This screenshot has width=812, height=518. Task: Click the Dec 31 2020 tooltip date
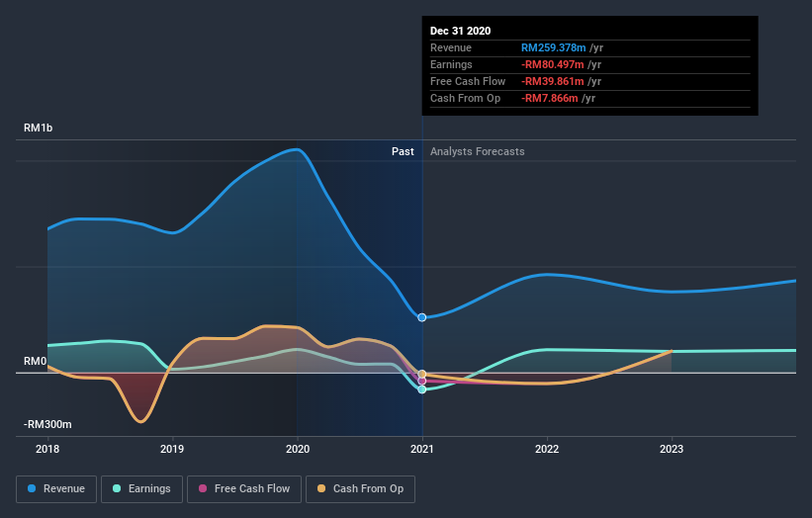(460, 31)
